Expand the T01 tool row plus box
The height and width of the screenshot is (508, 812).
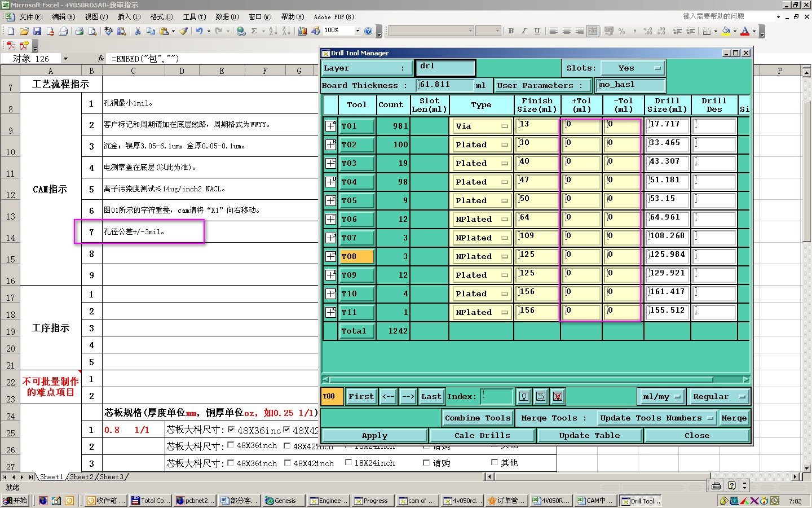click(331, 126)
